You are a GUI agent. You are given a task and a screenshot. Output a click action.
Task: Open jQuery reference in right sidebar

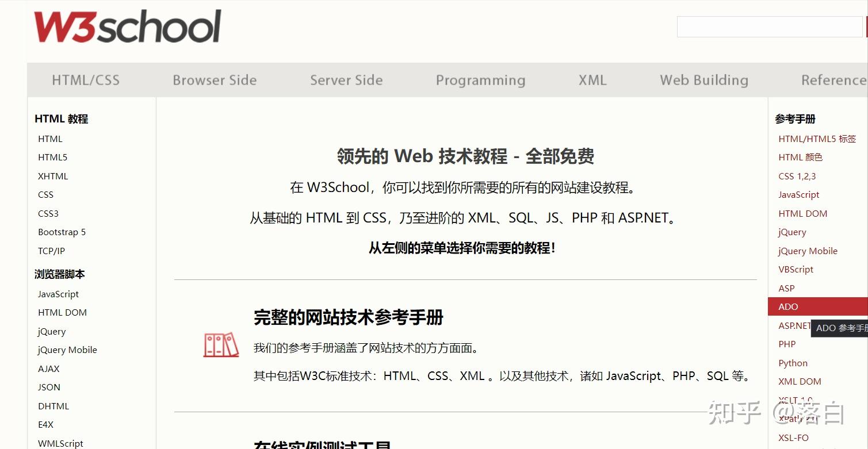(792, 232)
